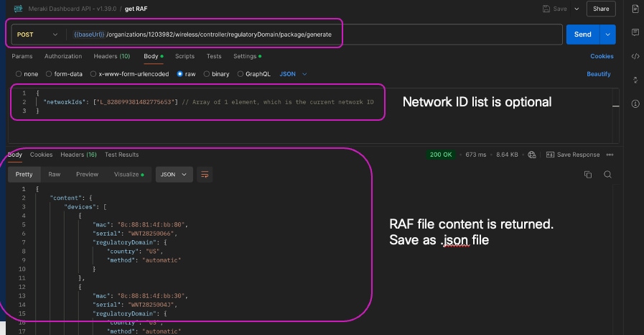Image resolution: width=644 pixels, height=335 pixels.
Task: Open the info icon in right sidebar
Action: 635,104
